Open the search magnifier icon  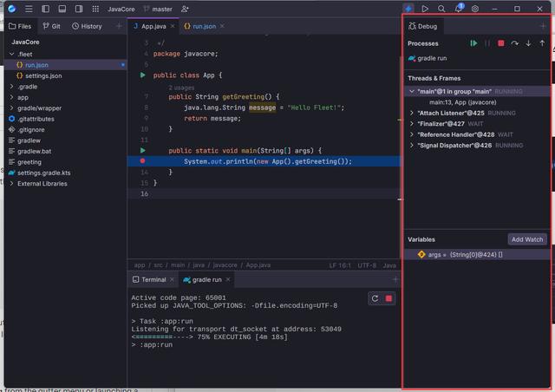pos(441,9)
